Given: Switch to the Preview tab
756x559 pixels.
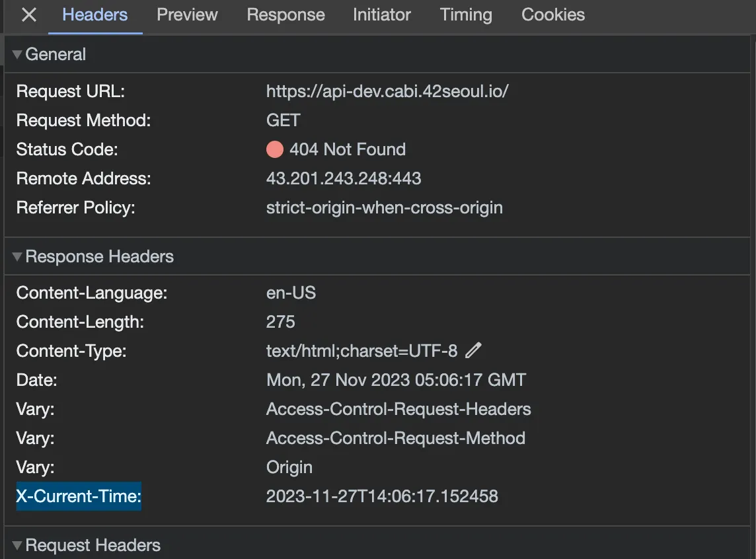Looking at the screenshot, I should (187, 15).
